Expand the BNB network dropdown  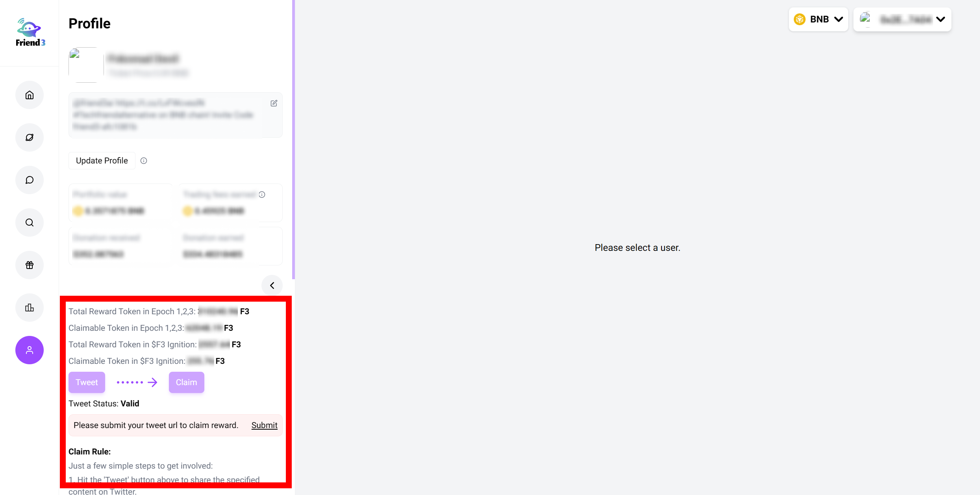point(818,19)
